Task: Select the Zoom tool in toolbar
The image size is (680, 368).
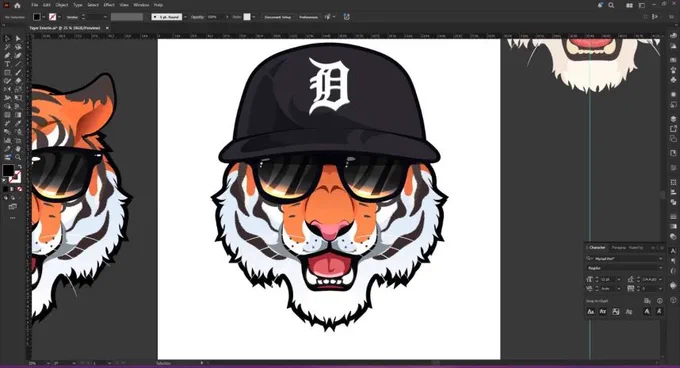Action: coord(18,156)
